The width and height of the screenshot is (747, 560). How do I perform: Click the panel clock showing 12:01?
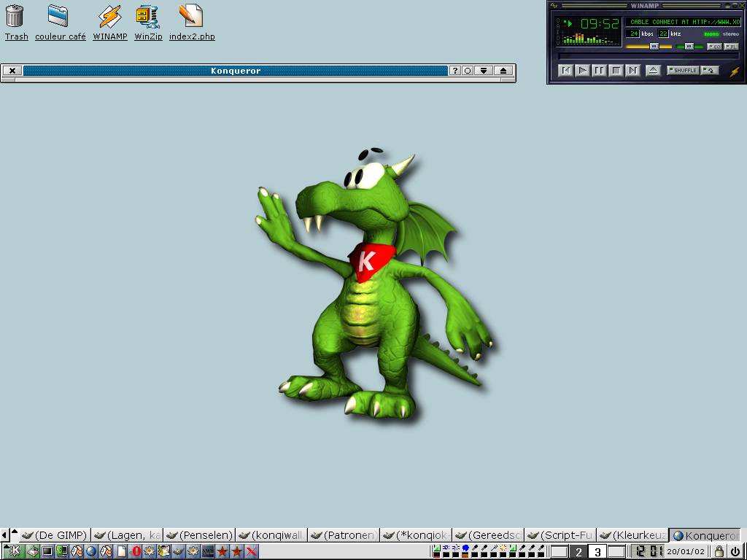(648, 552)
